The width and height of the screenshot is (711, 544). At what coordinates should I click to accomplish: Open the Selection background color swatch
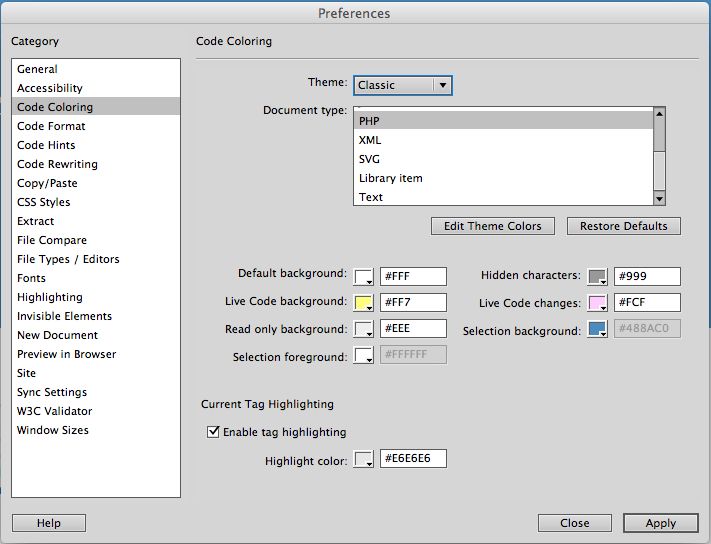tap(598, 329)
